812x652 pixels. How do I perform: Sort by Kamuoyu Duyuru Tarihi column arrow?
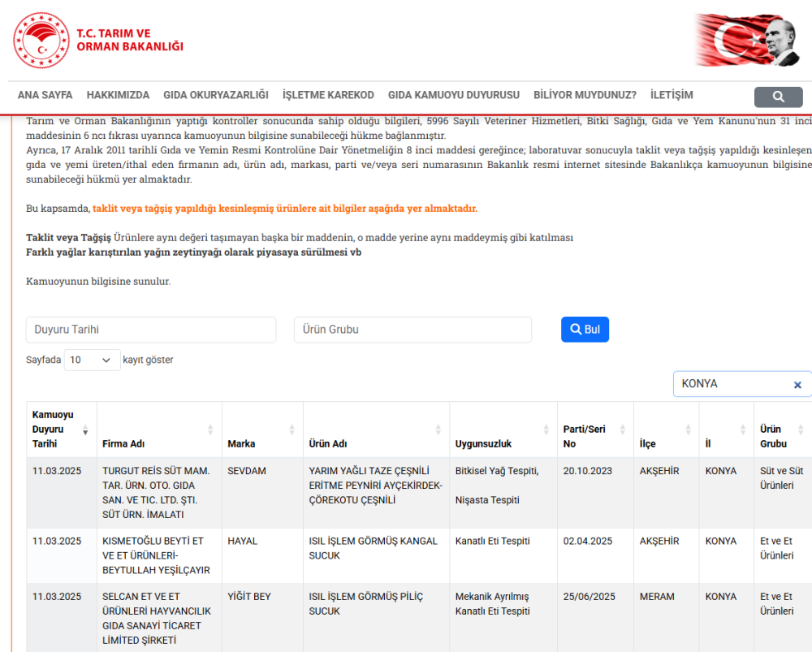pyautogui.click(x=85, y=430)
